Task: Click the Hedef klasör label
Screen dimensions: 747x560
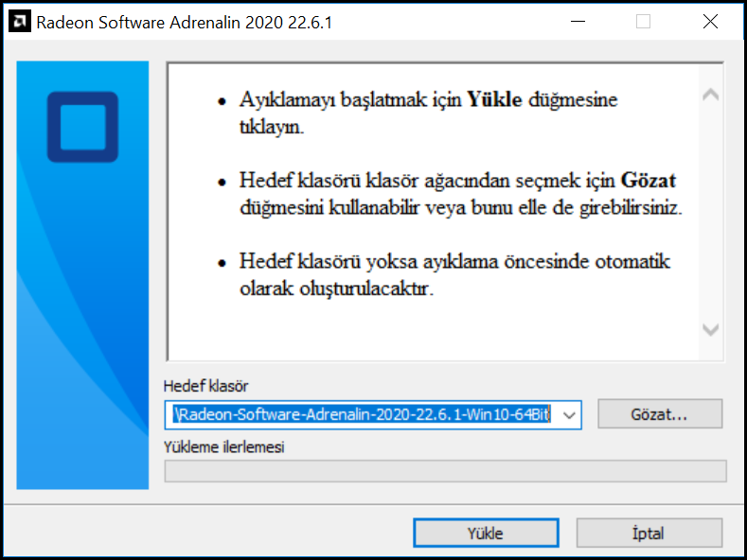Action: (x=205, y=387)
